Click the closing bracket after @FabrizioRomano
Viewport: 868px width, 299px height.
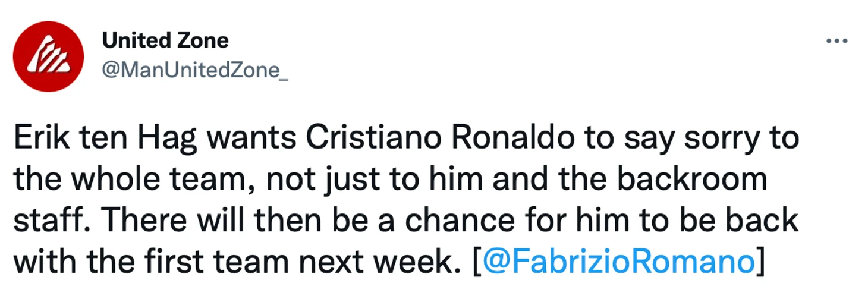pos(760,262)
